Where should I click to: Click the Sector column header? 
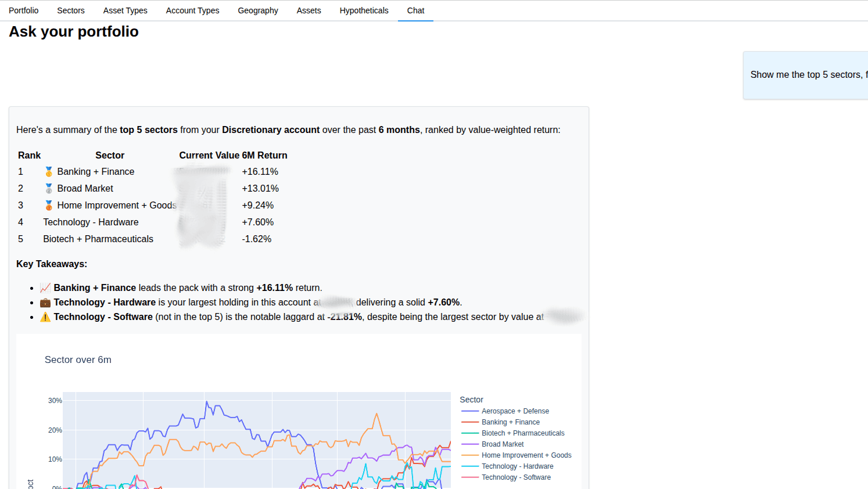pyautogui.click(x=110, y=156)
